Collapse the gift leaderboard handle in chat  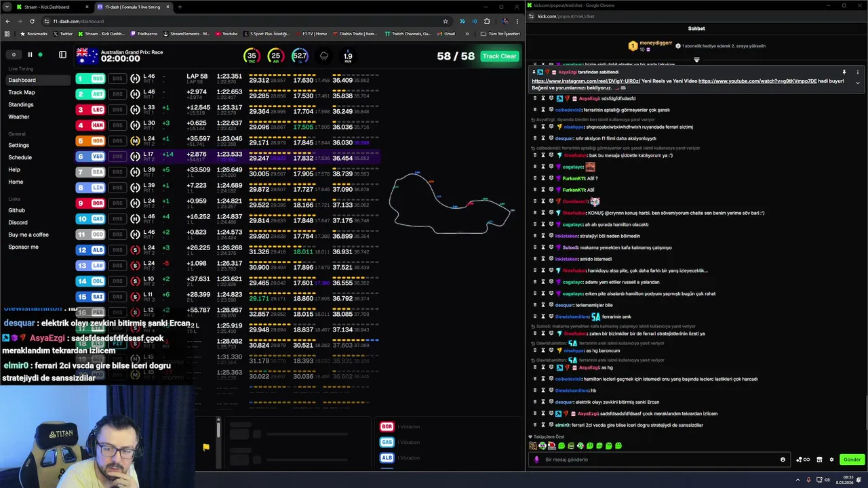(x=696, y=60)
